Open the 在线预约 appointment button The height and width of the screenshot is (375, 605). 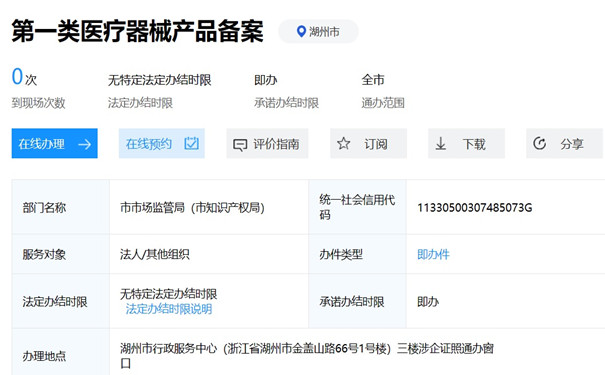[162, 144]
